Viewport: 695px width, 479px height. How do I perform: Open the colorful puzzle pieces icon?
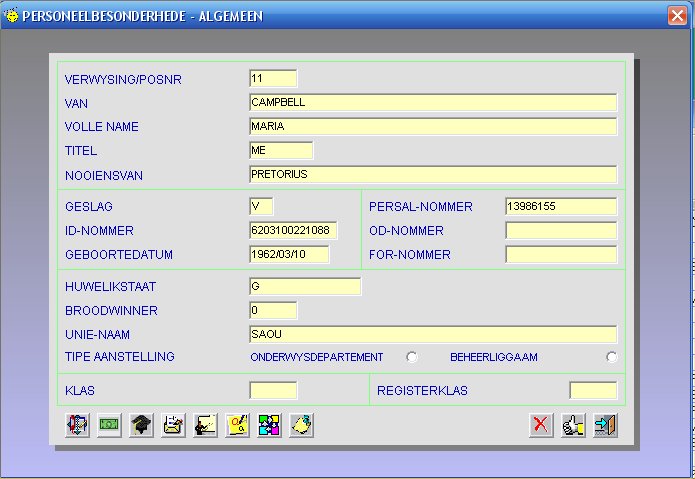point(270,425)
